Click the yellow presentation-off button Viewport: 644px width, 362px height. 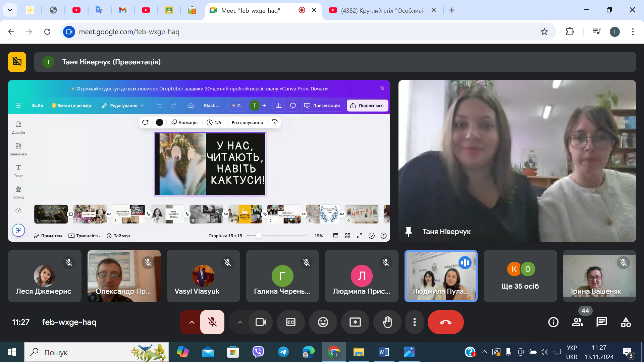pos(17,62)
